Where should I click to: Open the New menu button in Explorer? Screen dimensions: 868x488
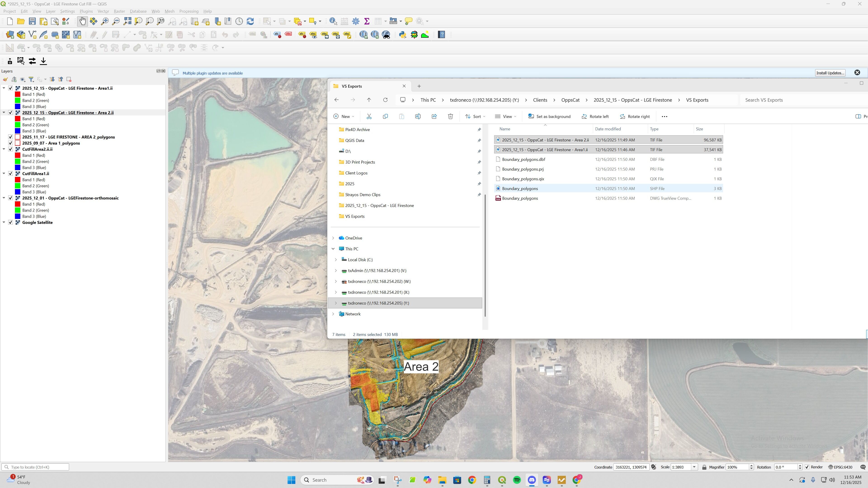pos(344,117)
